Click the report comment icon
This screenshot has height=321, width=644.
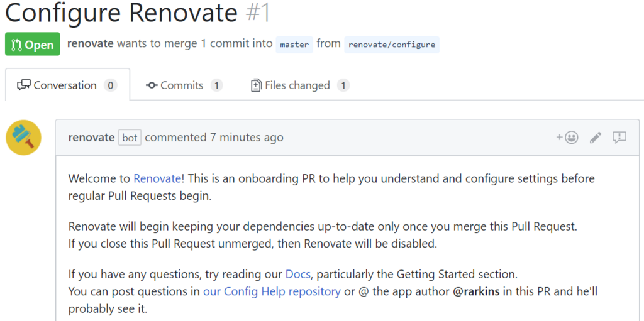(619, 138)
